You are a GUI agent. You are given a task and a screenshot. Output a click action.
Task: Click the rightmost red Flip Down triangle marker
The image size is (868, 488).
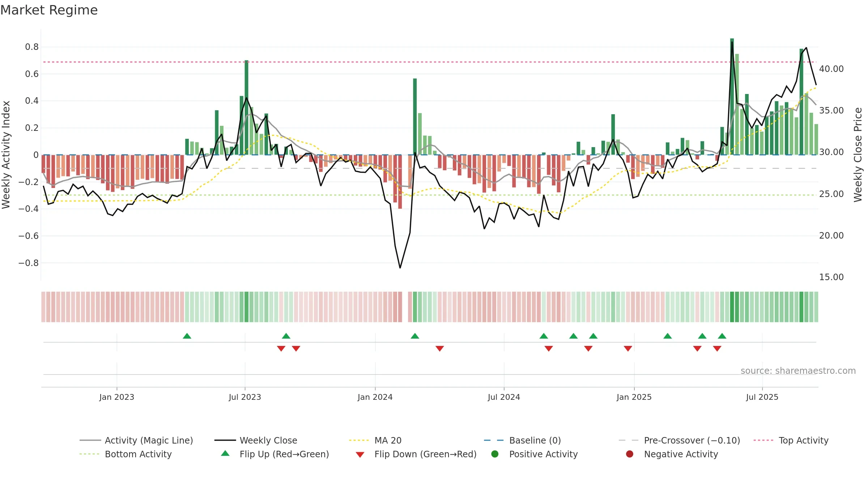click(717, 348)
